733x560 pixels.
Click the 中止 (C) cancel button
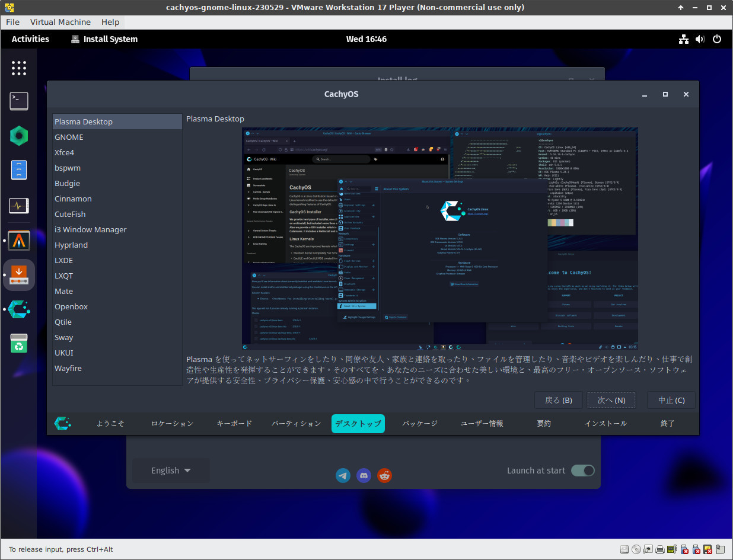coord(671,400)
